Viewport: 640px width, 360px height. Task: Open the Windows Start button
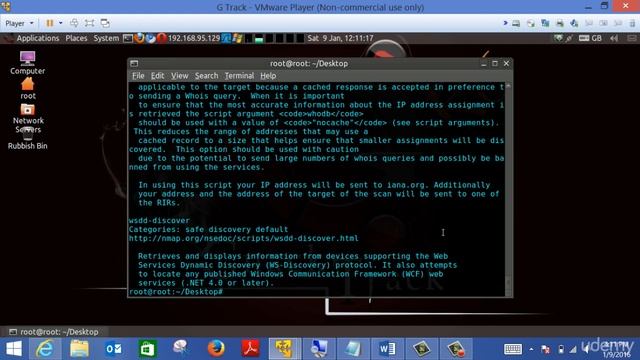click(x=14, y=349)
